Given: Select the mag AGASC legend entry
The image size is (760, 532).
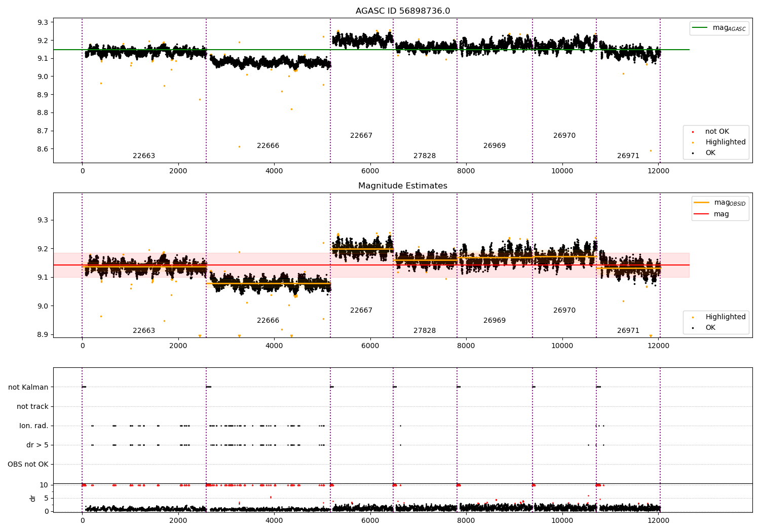Looking at the screenshot, I should (x=719, y=28).
